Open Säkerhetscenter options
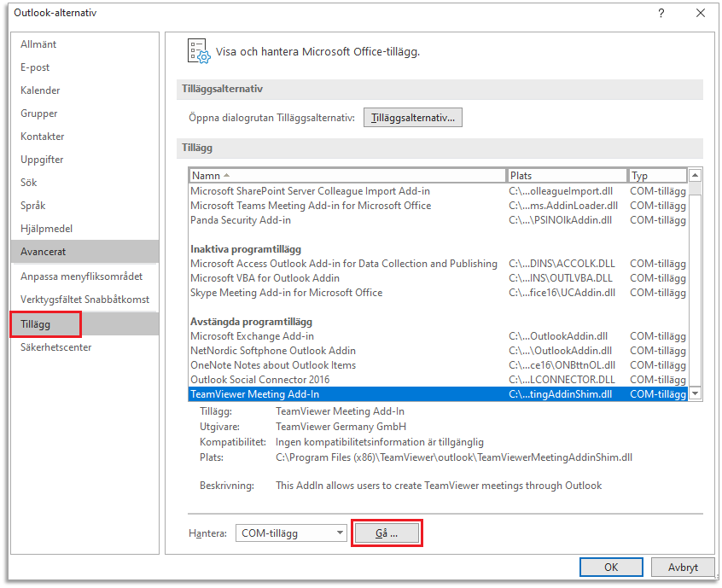 84,347
